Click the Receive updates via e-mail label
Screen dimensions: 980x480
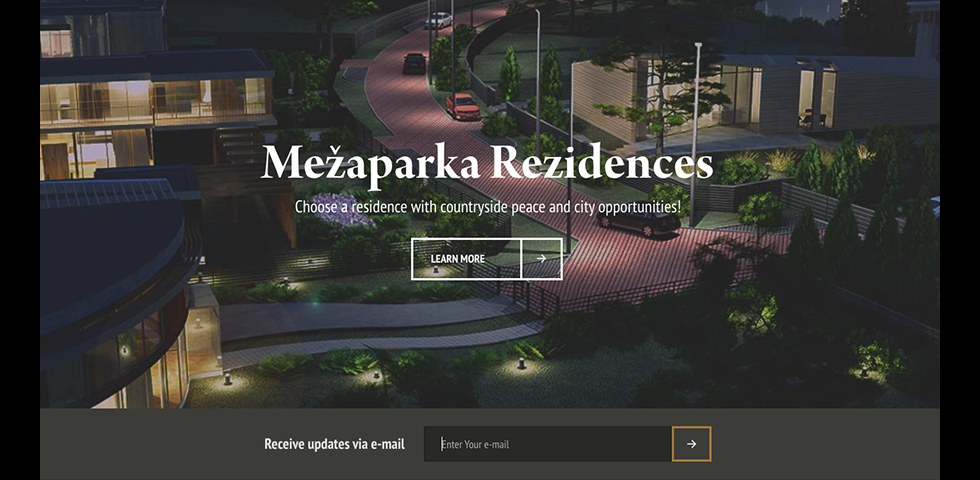(334, 444)
